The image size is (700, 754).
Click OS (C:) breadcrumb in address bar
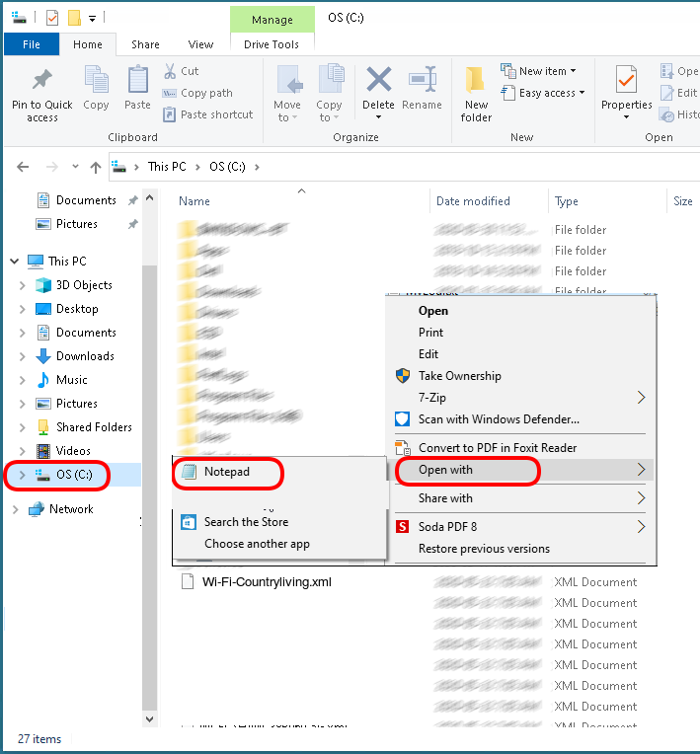point(227,167)
